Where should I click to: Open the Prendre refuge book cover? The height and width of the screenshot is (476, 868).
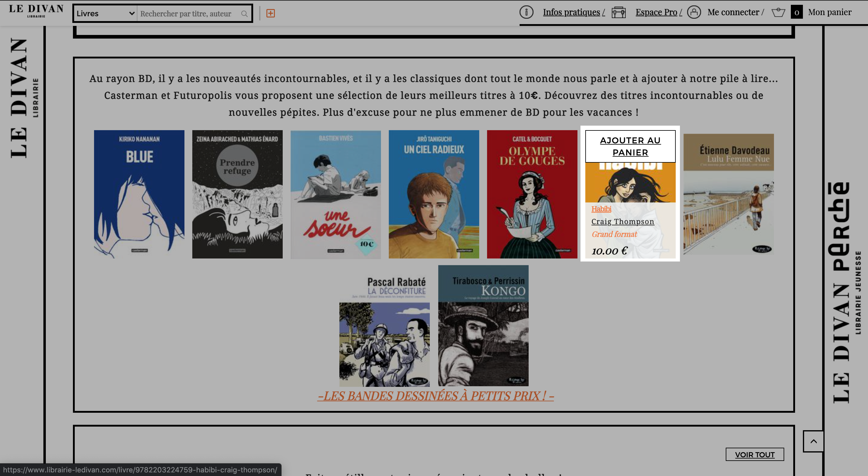237,194
